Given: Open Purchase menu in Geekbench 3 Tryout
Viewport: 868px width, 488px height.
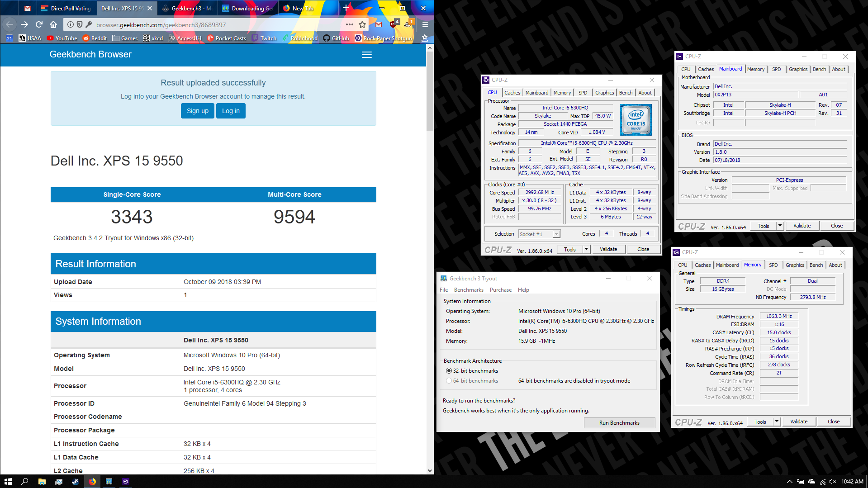Looking at the screenshot, I should tap(501, 290).
